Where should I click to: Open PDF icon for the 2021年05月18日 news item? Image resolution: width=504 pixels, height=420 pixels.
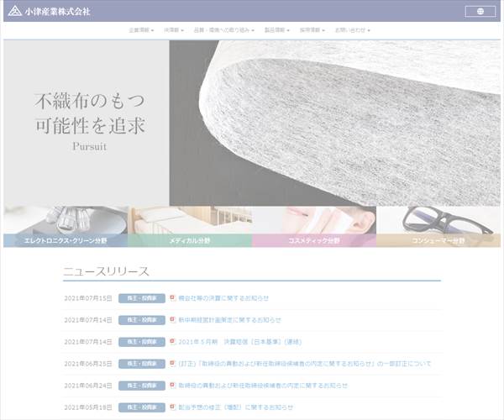172,407
